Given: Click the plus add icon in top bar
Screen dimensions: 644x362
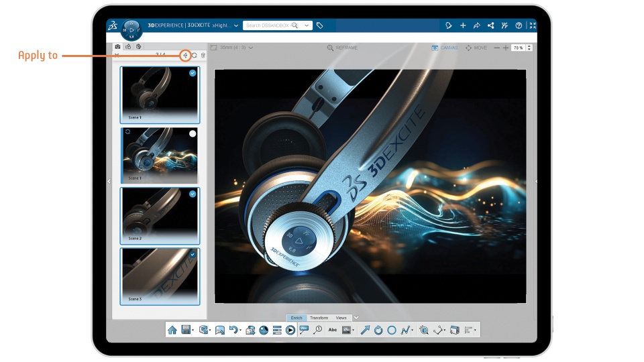Looking at the screenshot, I should [463, 25].
